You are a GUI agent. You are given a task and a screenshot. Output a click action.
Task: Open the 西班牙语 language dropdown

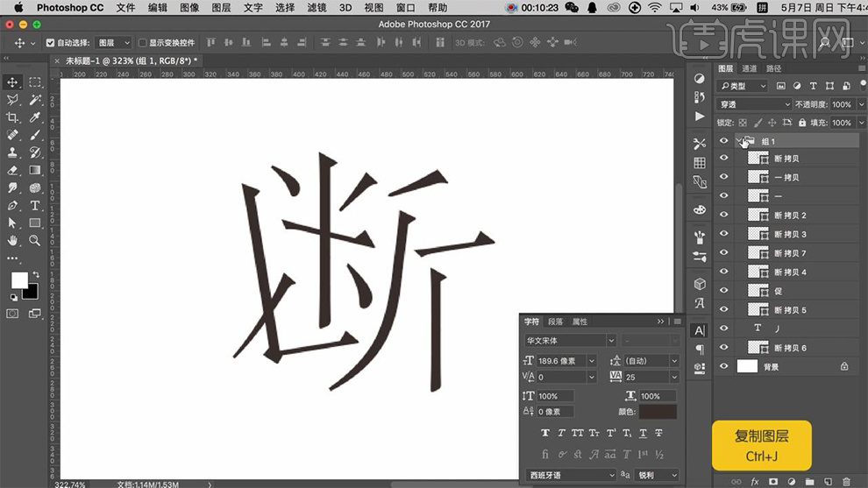click(570, 475)
